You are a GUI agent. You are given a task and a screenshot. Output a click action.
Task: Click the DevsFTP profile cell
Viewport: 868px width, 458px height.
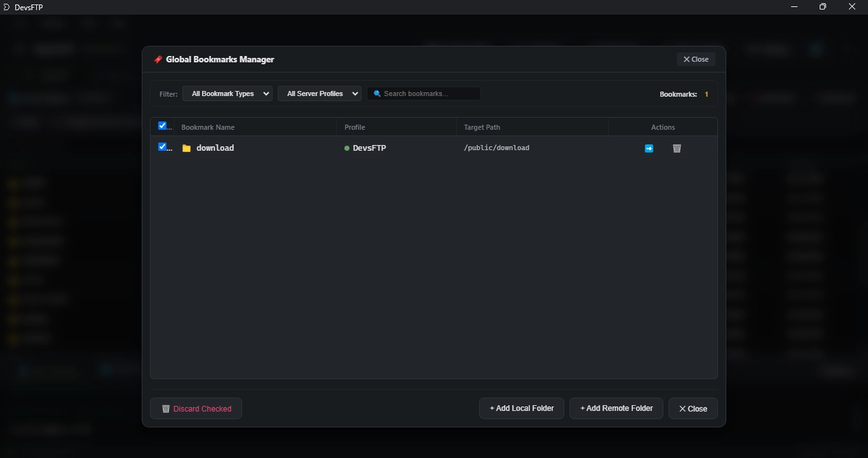pos(365,148)
